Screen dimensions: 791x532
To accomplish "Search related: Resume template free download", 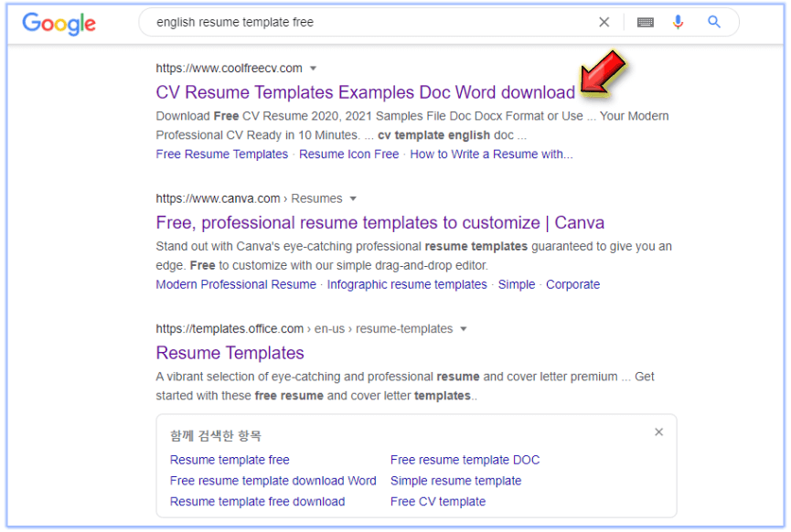I will coord(257,502).
